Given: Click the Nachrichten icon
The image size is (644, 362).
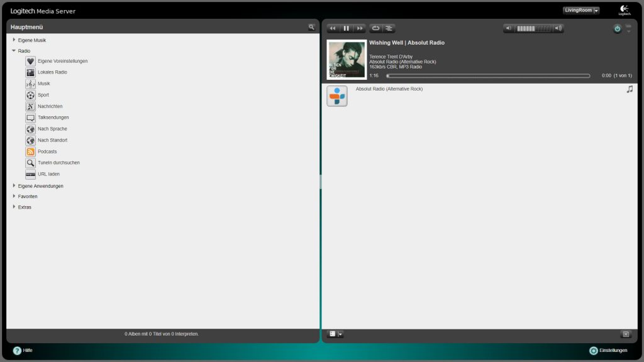Looking at the screenshot, I should click(x=30, y=106).
